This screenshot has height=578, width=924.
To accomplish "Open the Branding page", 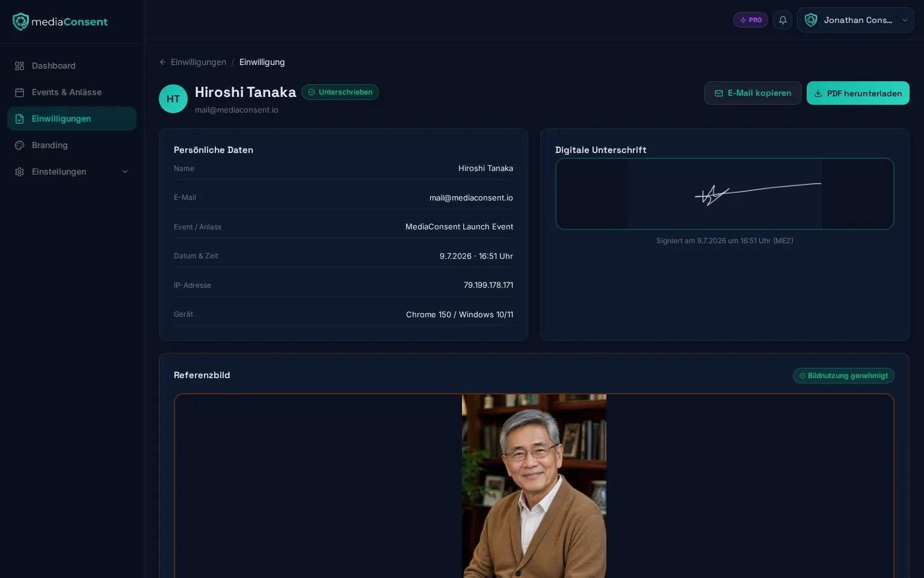I will (72, 145).
